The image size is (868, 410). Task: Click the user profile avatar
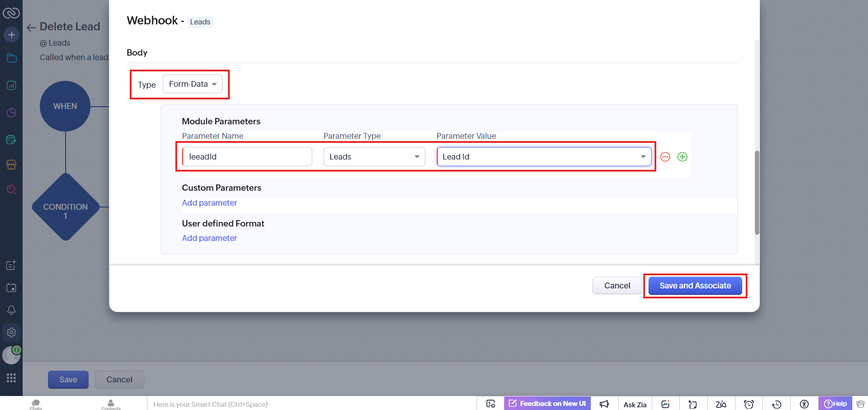(x=11, y=355)
